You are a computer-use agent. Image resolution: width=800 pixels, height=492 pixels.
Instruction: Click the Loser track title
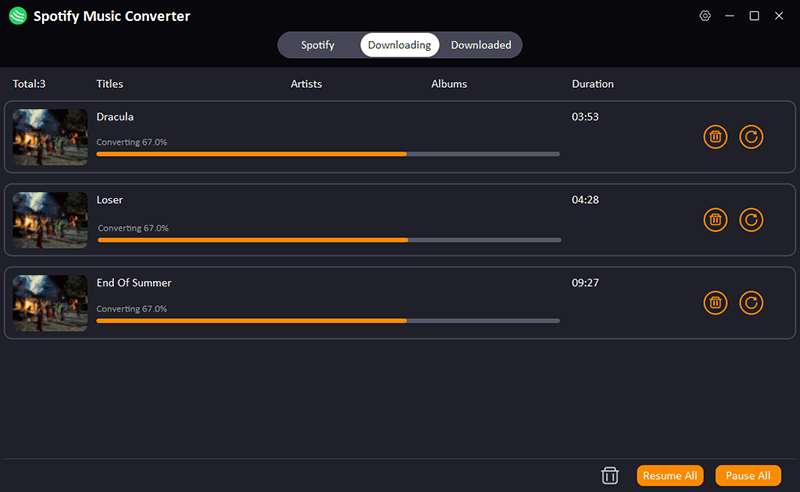pyautogui.click(x=110, y=200)
